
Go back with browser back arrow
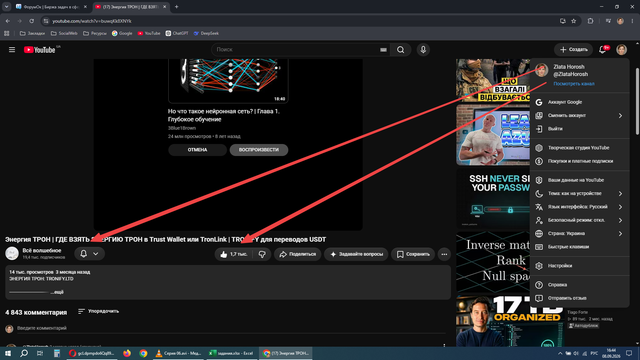(8, 21)
